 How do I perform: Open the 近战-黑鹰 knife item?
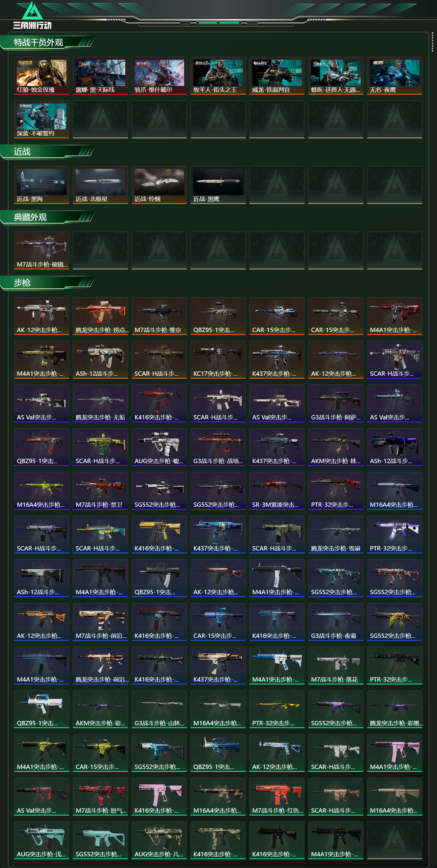click(218, 185)
